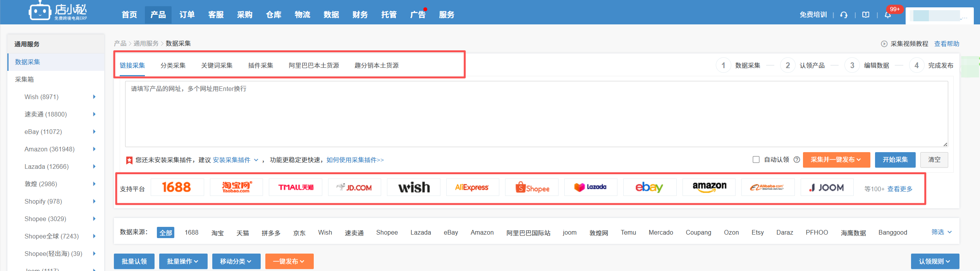Filter data source by Banggood
This screenshot has height=271, width=980.
(x=892, y=232)
